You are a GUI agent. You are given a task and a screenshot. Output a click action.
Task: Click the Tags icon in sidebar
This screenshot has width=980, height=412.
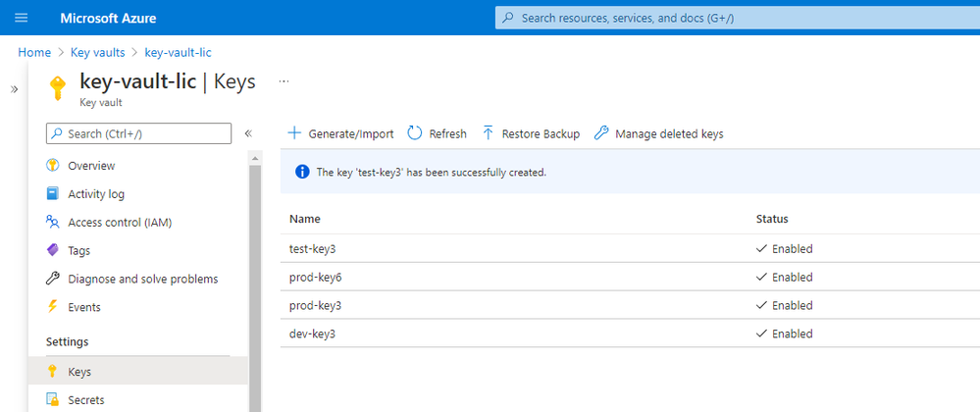coord(53,251)
